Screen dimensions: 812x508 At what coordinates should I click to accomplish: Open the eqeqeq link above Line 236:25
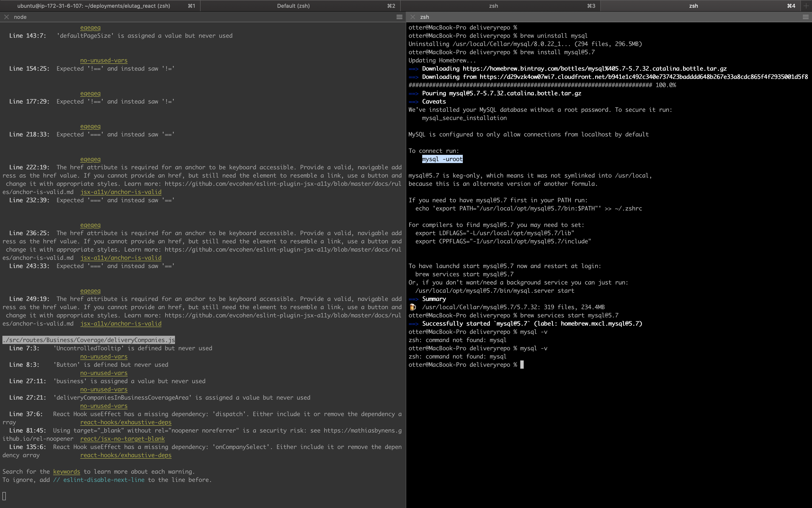pyautogui.click(x=90, y=225)
